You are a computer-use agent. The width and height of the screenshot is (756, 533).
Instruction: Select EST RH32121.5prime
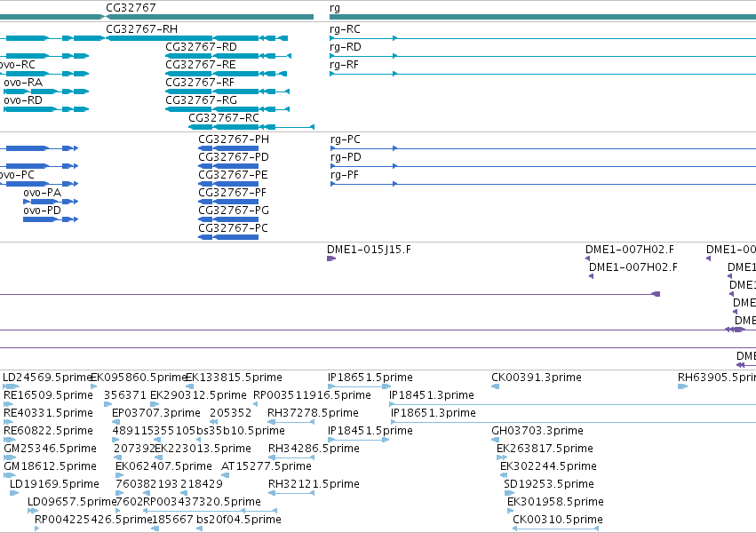(x=291, y=494)
